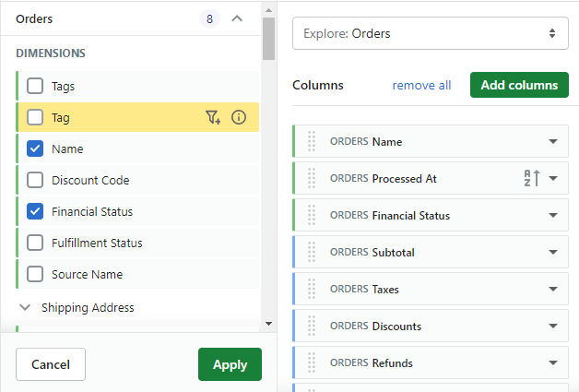
Task: Select the Source Name dimension row
Action: pos(137,274)
